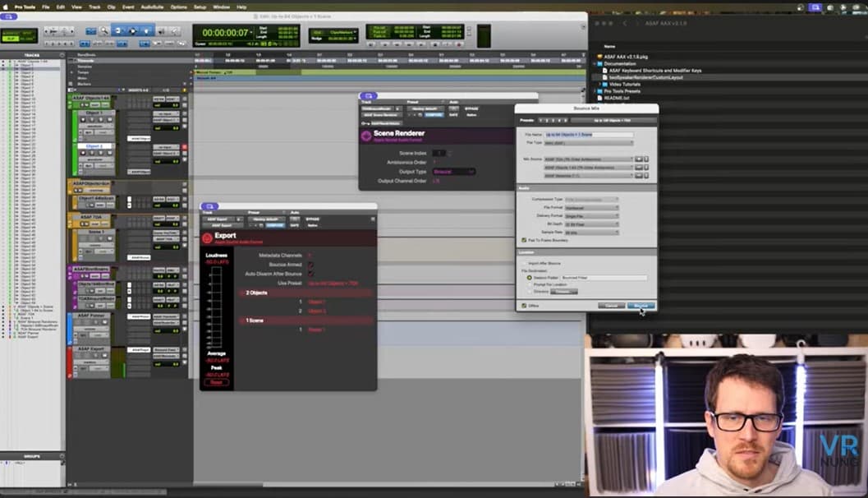Screen dimensions: 868x498
Task: Toggle Auto-Disarm After Bounce checkbox
Action: pos(310,274)
